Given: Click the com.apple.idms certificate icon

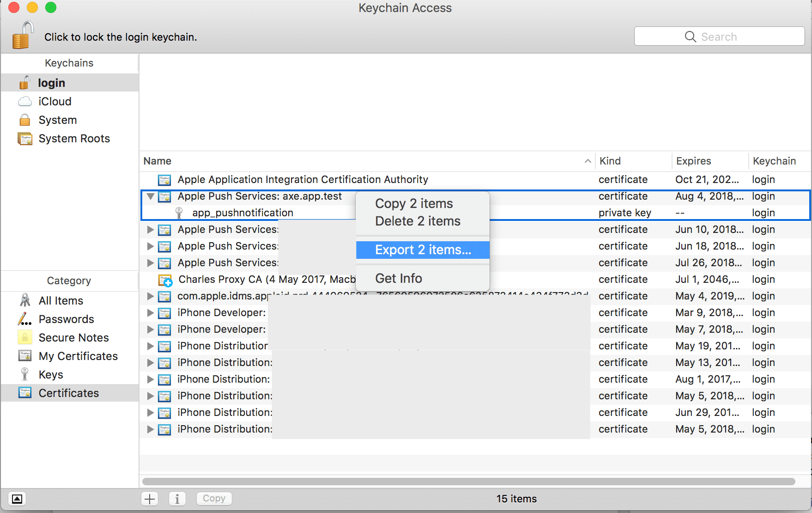Looking at the screenshot, I should click(164, 296).
